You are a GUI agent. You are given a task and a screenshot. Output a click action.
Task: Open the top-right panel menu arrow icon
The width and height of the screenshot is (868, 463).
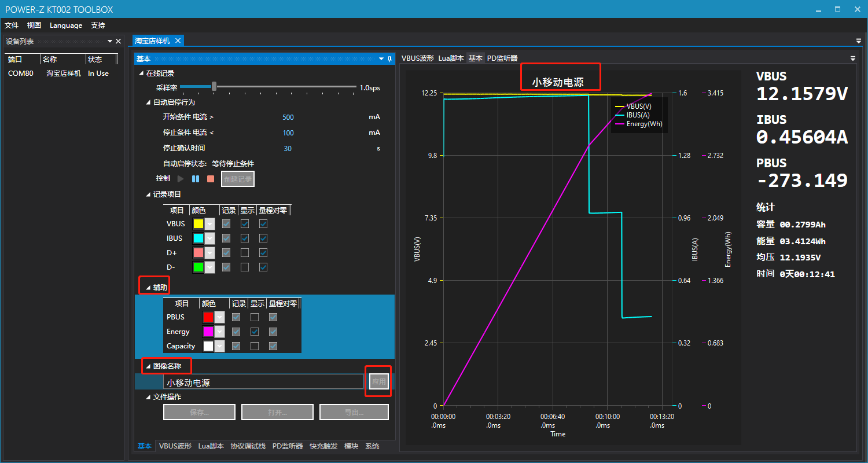click(858, 41)
